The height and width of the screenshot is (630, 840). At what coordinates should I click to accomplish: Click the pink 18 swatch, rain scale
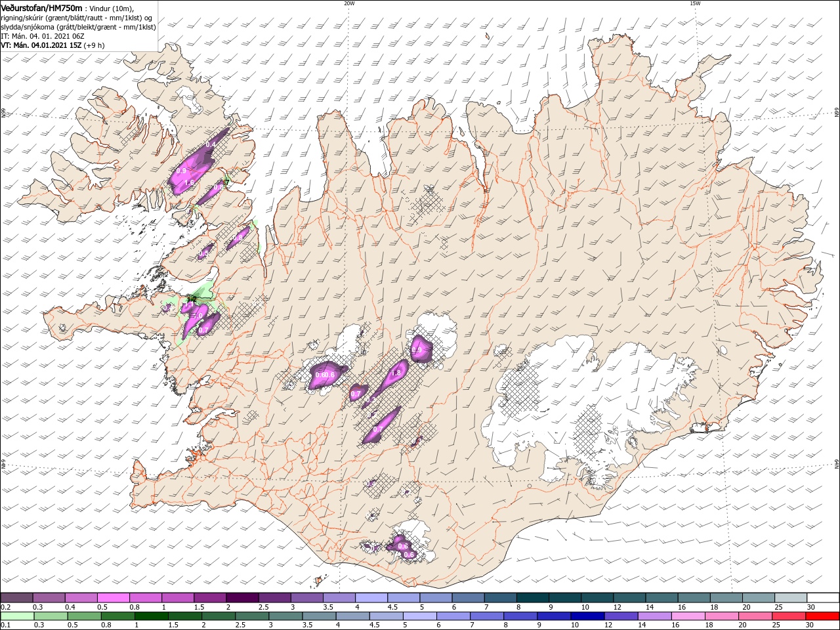coord(722,616)
